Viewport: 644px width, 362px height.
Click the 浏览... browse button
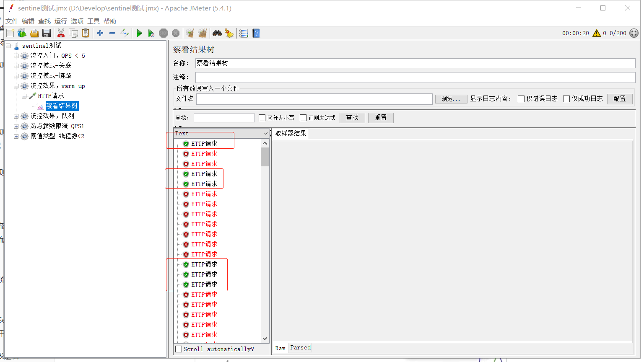(x=451, y=99)
